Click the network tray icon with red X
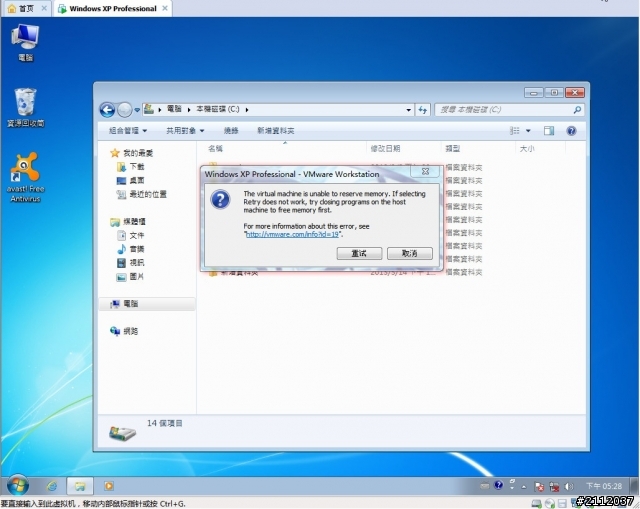The height and width of the screenshot is (509, 640). pos(554,487)
